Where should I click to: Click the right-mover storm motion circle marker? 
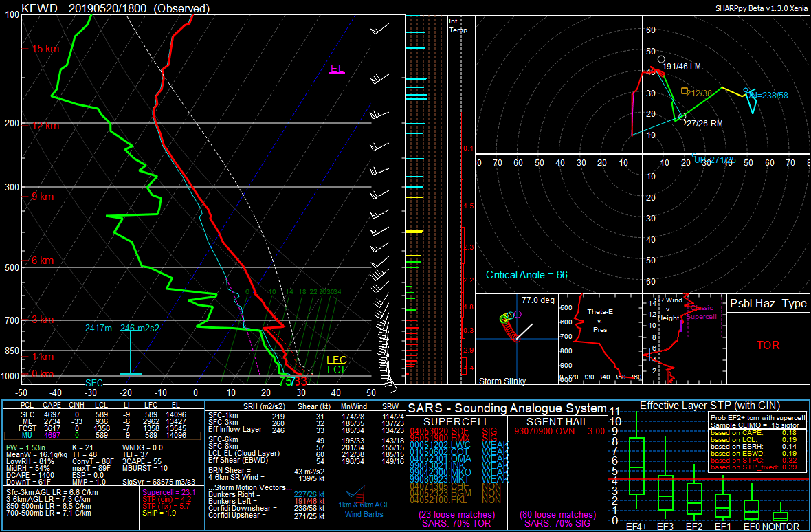pyautogui.click(x=682, y=116)
